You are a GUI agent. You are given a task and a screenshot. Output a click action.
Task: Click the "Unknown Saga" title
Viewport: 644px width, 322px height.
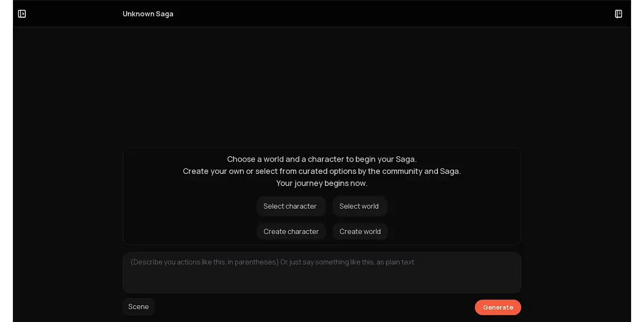tap(148, 14)
